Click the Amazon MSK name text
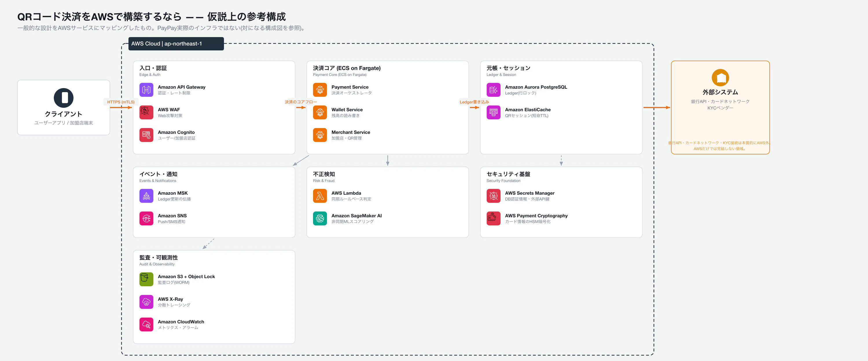 click(173, 193)
